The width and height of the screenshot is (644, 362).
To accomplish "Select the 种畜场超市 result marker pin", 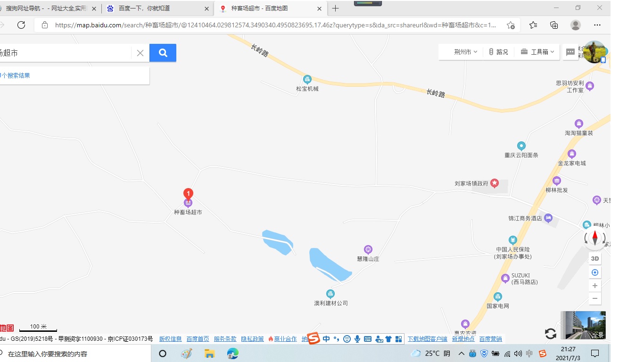I will [188, 194].
